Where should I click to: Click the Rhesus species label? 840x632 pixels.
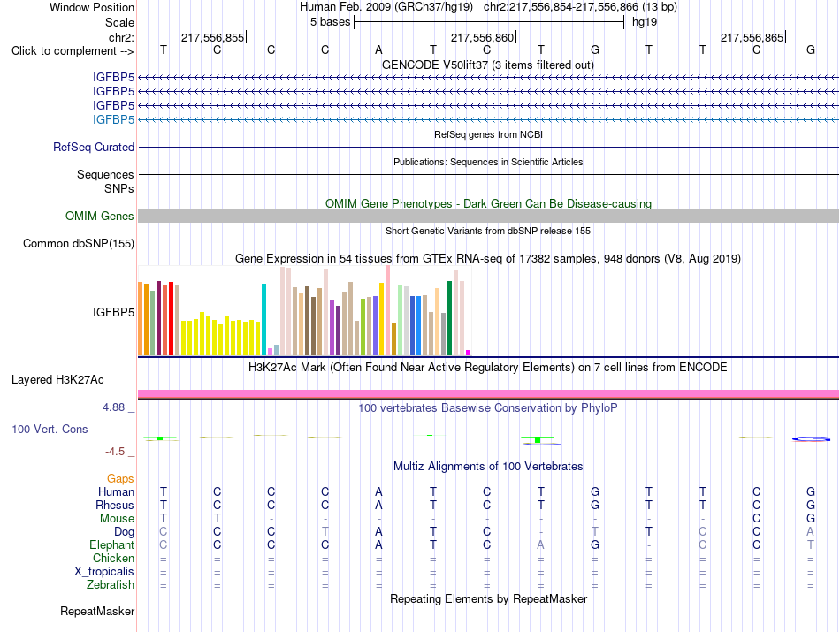click(115, 505)
